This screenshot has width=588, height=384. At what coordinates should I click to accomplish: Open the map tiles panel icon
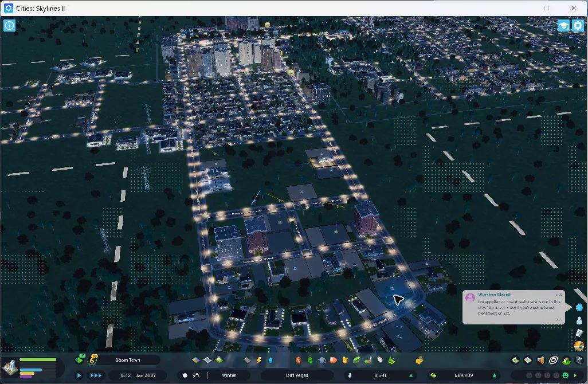click(528, 361)
